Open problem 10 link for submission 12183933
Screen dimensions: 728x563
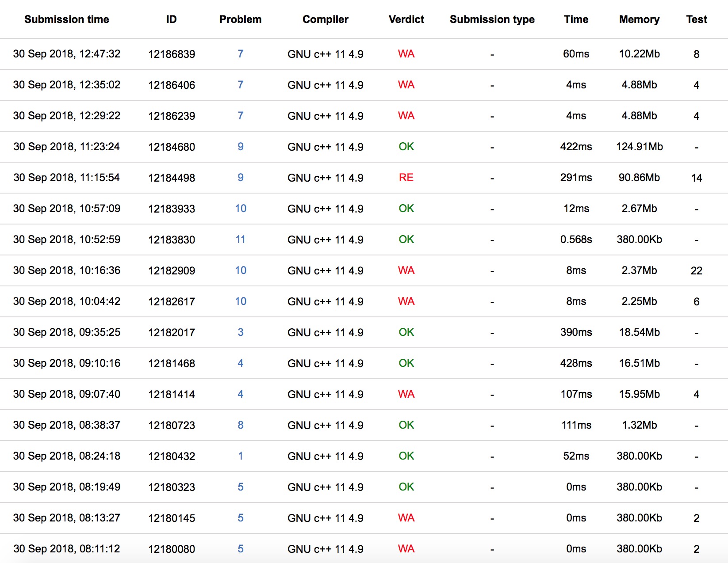[240, 209]
